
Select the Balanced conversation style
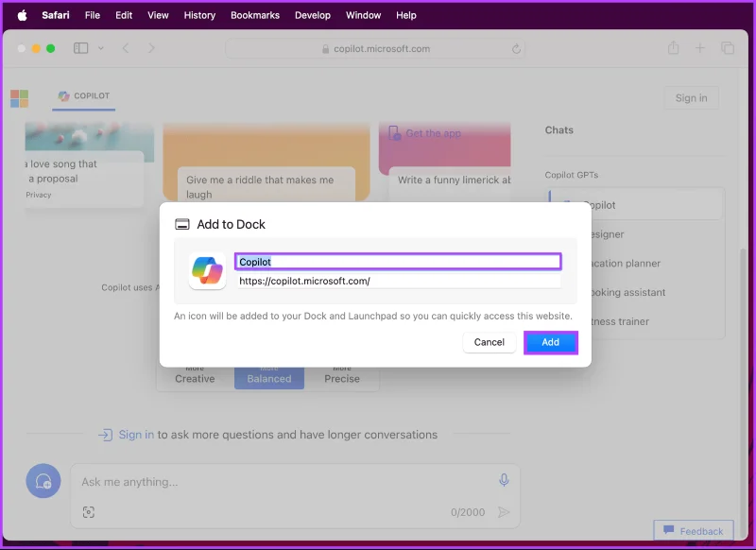[x=269, y=377]
